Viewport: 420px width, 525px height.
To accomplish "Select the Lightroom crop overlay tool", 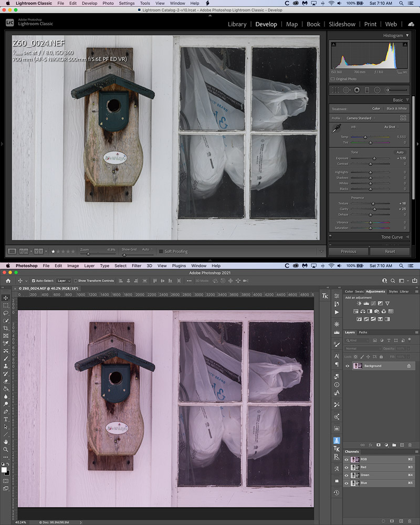I will point(335,90).
